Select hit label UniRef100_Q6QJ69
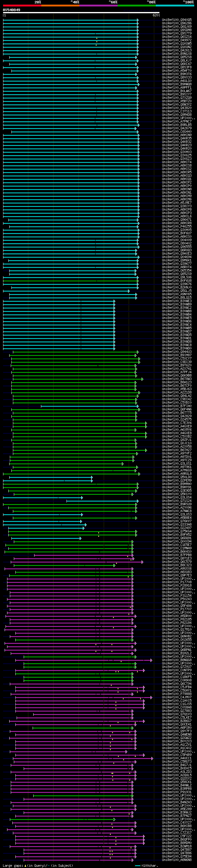This screenshot has height=868, width=197. tap(177, 26)
